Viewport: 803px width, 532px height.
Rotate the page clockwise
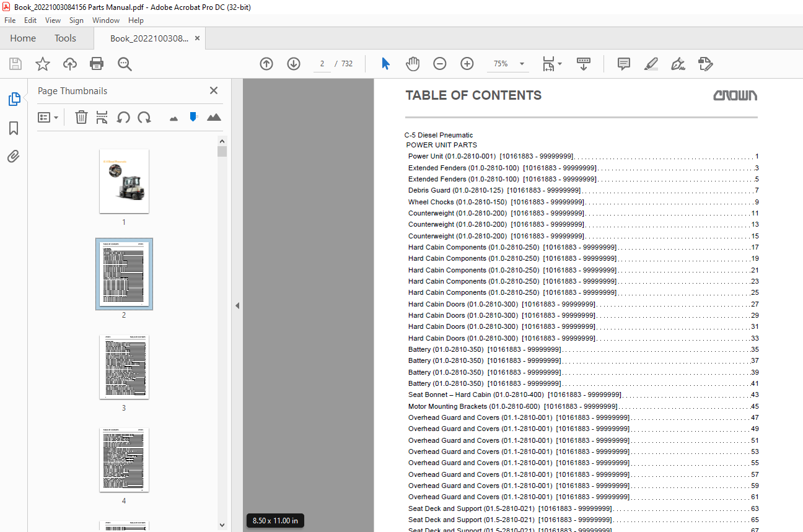pyautogui.click(x=144, y=117)
